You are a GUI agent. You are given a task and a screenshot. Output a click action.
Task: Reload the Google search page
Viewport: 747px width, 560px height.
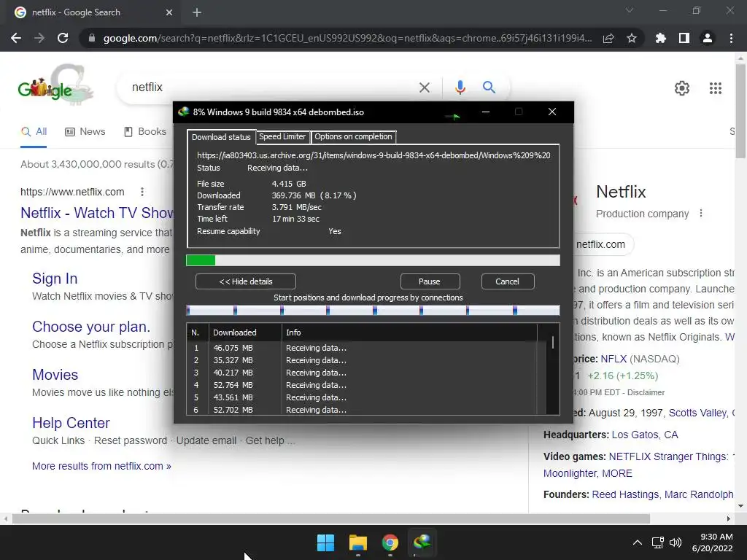pyautogui.click(x=63, y=38)
